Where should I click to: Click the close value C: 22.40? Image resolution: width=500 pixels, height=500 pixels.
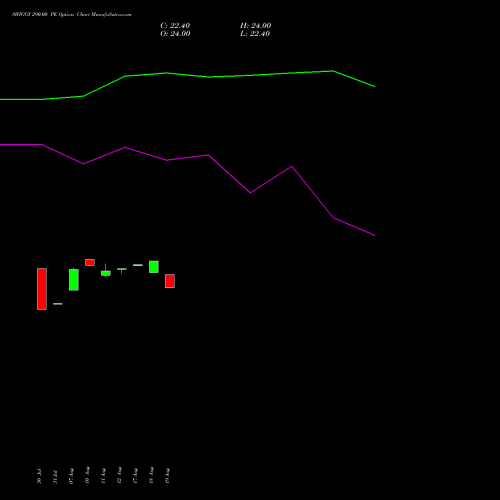coord(175,26)
